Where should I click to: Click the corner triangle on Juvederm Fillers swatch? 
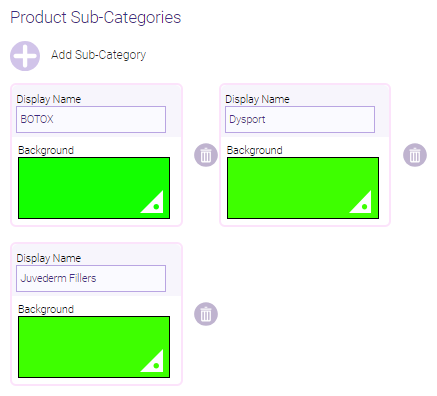click(x=153, y=361)
